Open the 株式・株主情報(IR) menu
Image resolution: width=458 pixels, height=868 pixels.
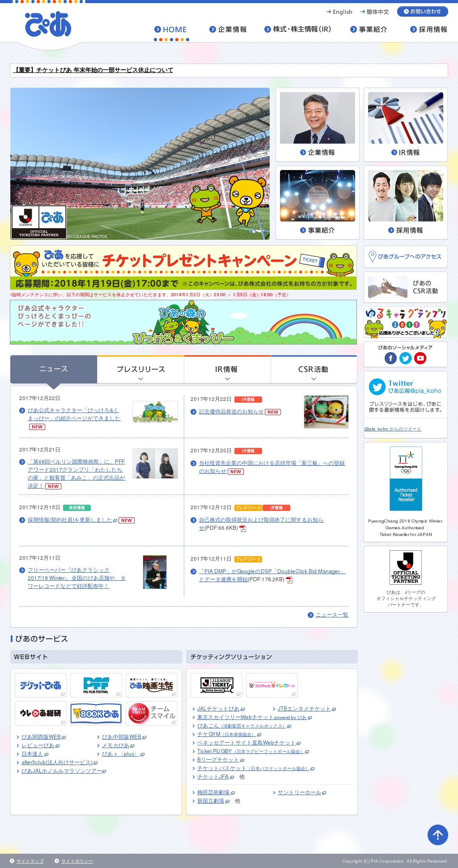298,30
